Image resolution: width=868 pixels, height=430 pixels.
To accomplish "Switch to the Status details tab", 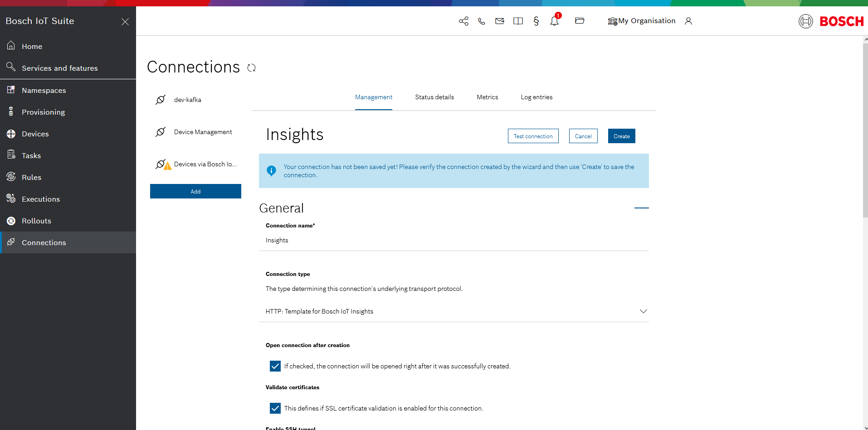I will click(434, 97).
